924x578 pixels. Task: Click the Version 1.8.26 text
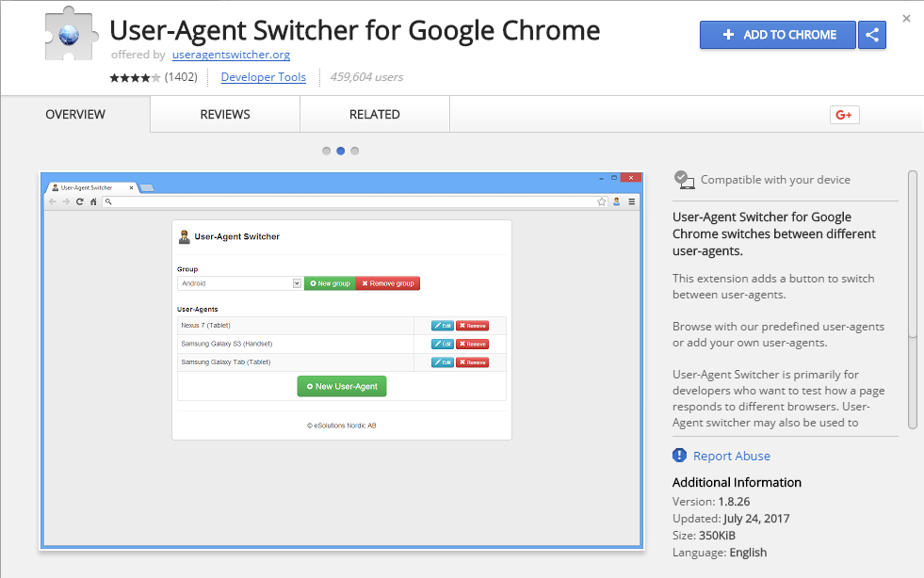711,502
